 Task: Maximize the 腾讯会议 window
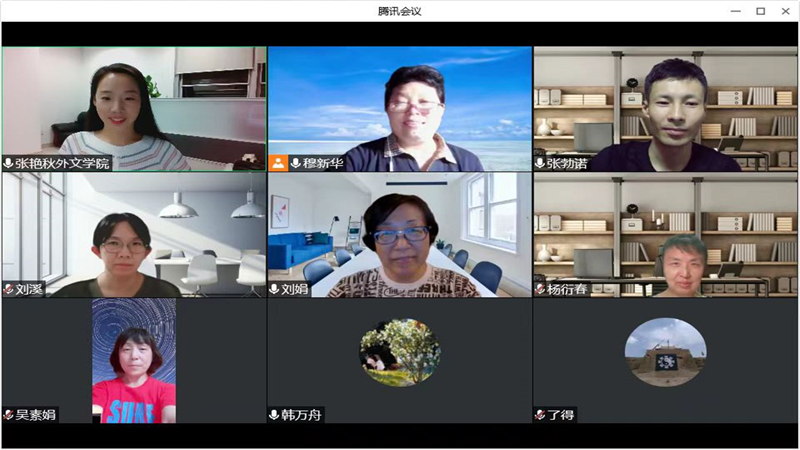(760, 11)
